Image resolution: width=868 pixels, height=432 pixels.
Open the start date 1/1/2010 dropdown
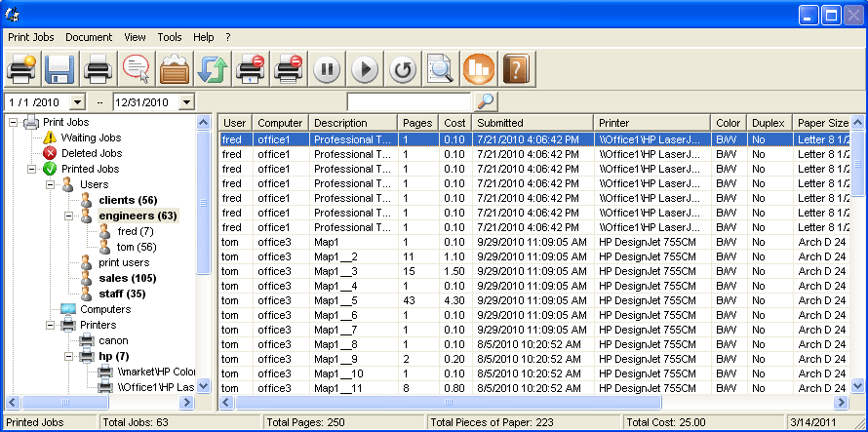[78, 102]
